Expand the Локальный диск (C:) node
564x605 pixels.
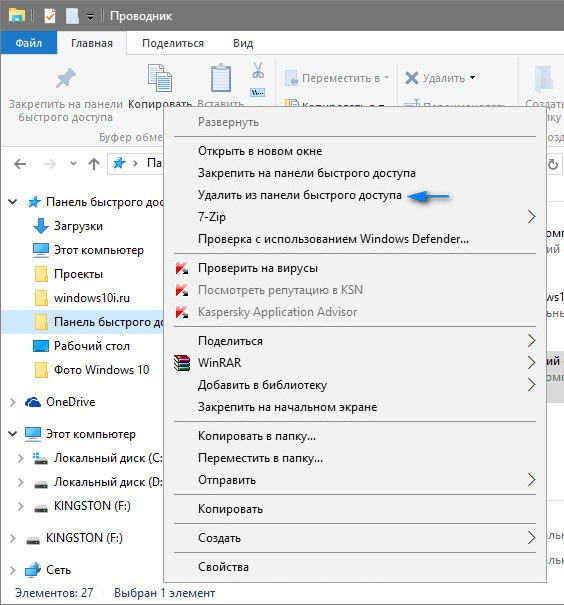click(20, 458)
